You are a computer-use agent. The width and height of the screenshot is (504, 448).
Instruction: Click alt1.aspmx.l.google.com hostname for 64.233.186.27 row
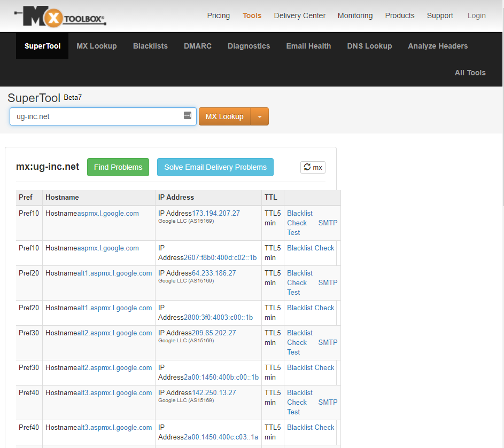[114, 273]
